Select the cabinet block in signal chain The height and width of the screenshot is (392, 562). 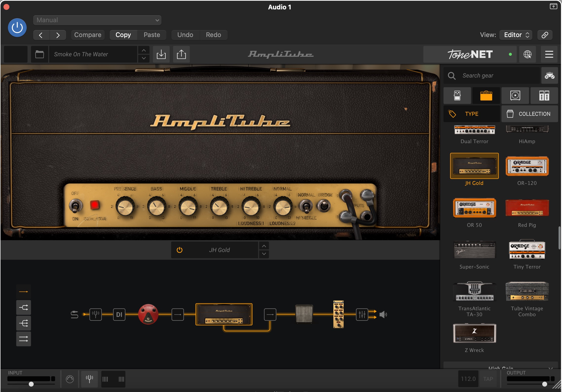(304, 314)
